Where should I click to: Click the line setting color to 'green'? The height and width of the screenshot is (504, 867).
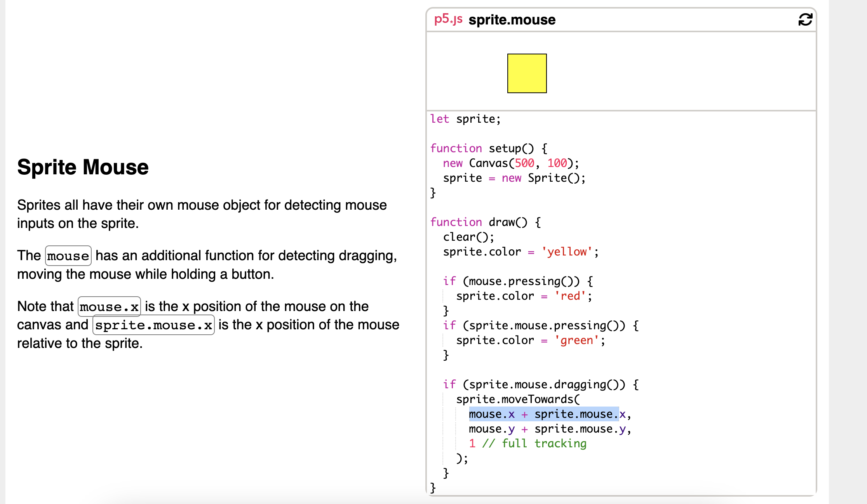tap(531, 340)
